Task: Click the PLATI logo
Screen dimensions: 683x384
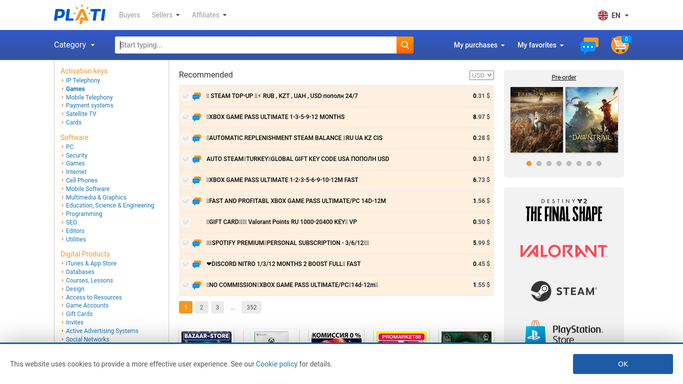Action: (80, 15)
